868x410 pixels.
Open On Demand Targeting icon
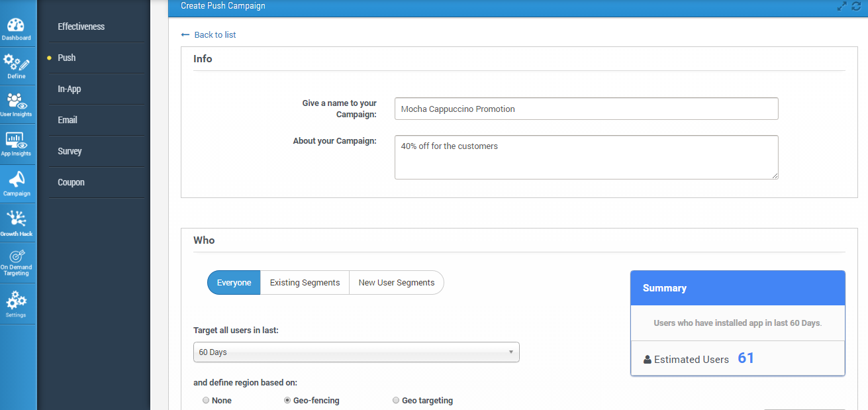(17, 256)
